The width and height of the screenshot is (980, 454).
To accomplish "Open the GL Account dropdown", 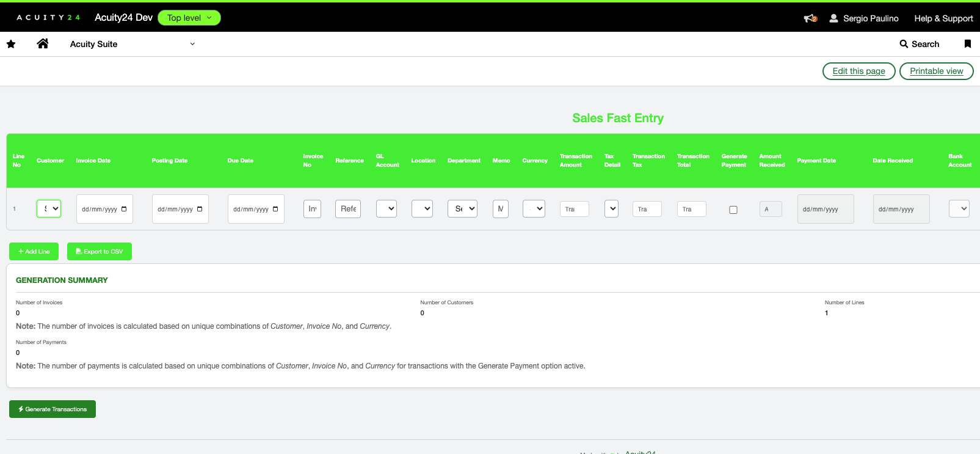I will click(387, 208).
